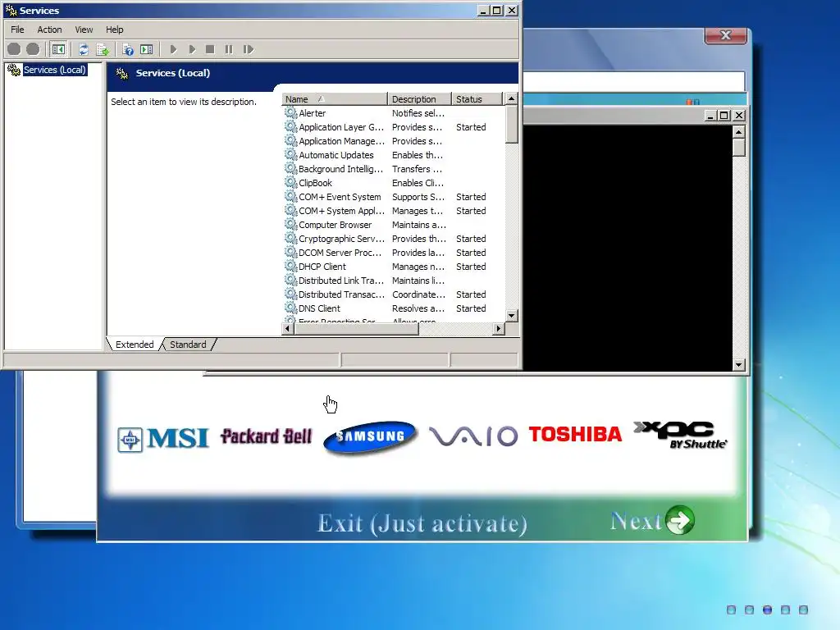Click scroll down arrow in black console window
840x630 pixels.
[x=739, y=365]
